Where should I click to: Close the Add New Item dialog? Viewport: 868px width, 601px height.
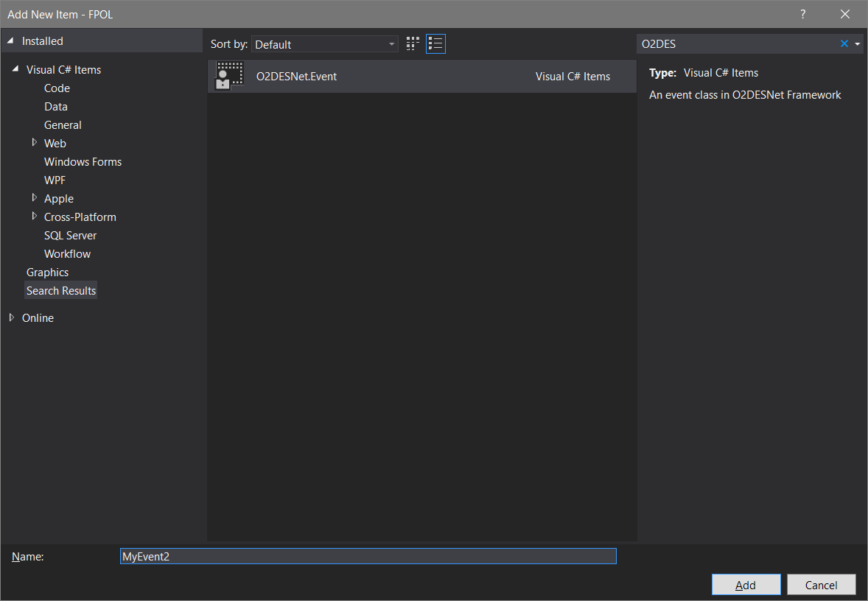(844, 14)
